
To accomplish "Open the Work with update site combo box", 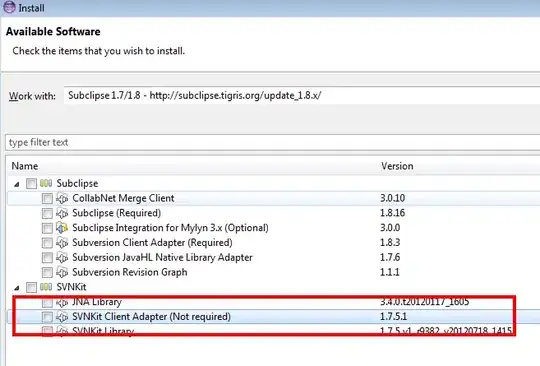I will 302,95.
